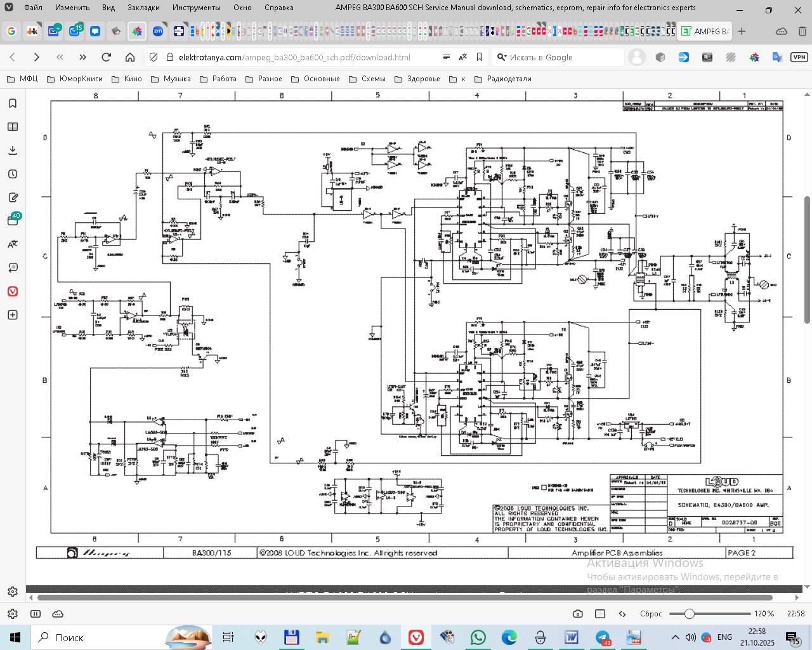Open the Downloads panel in the sidebar

point(13,150)
